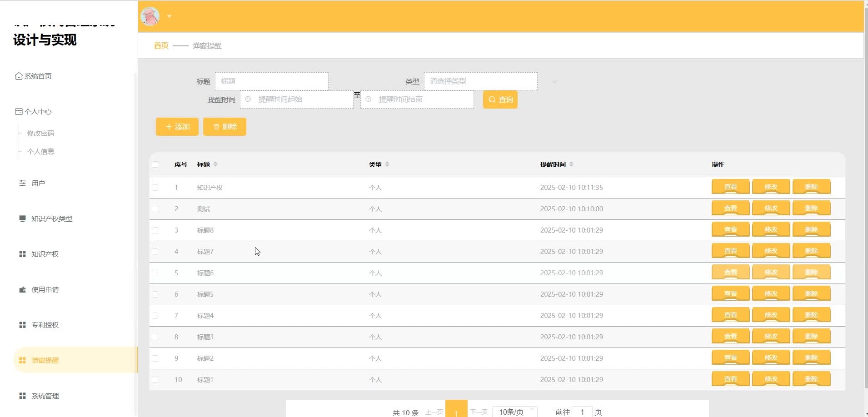Expand the avatar dropdown arrow
This screenshot has height=417, width=868.
169,16
